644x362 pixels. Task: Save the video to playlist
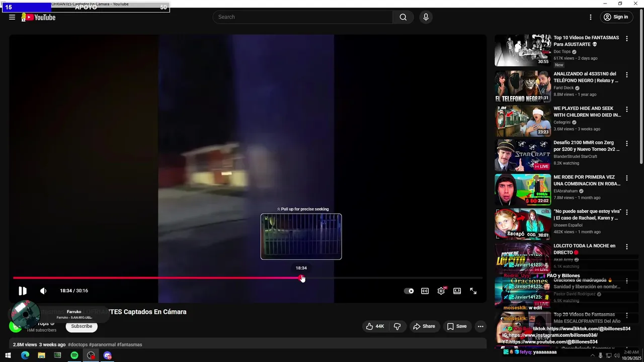tap(457, 326)
